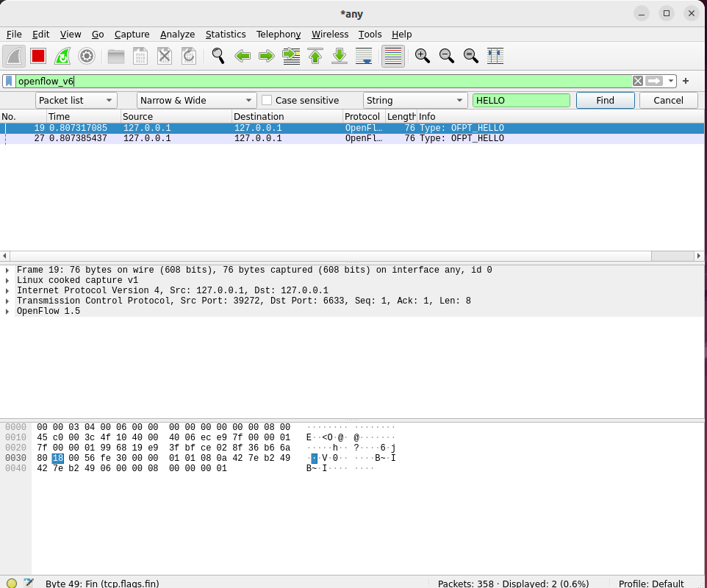Sort by the Time column header
707x588 pixels.
click(84, 117)
